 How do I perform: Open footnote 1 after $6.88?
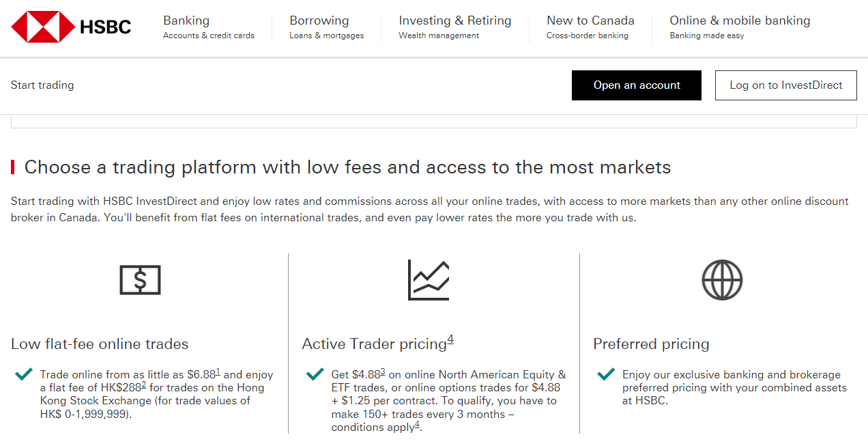[218, 372]
